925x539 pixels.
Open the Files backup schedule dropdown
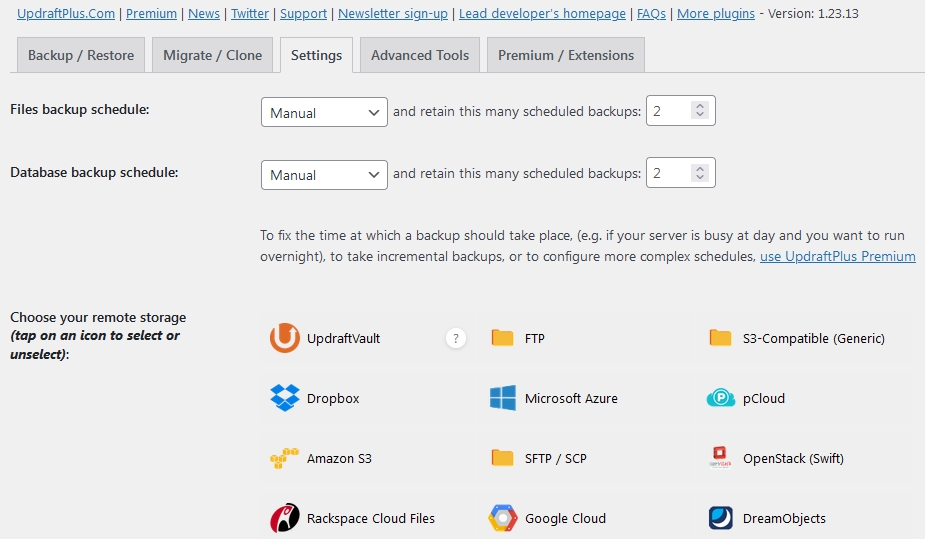pyautogui.click(x=323, y=112)
